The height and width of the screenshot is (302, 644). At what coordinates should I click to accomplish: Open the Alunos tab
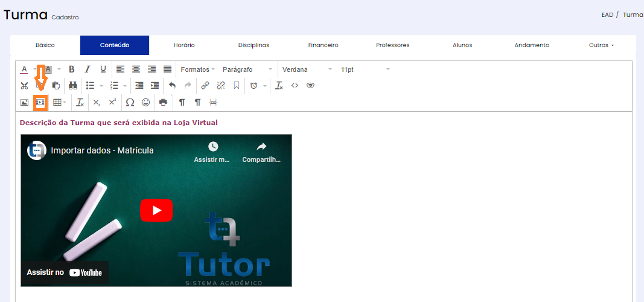click(x=462, y=45)
